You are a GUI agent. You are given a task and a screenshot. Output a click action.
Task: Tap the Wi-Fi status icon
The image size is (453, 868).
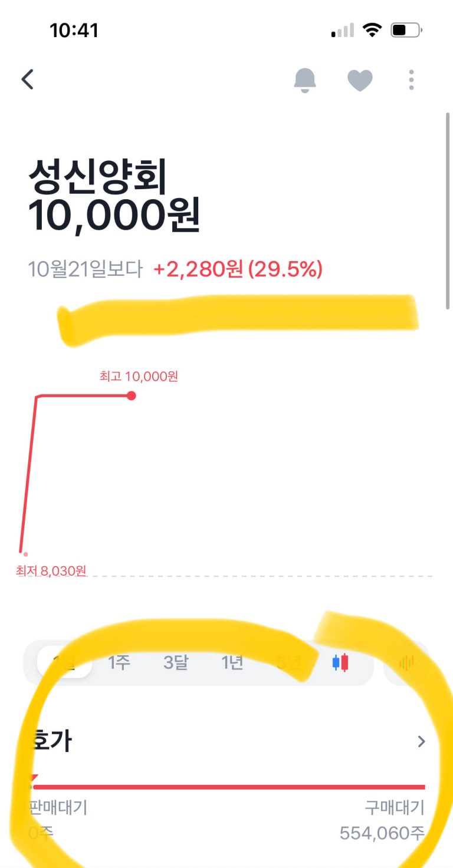point(372,30)
